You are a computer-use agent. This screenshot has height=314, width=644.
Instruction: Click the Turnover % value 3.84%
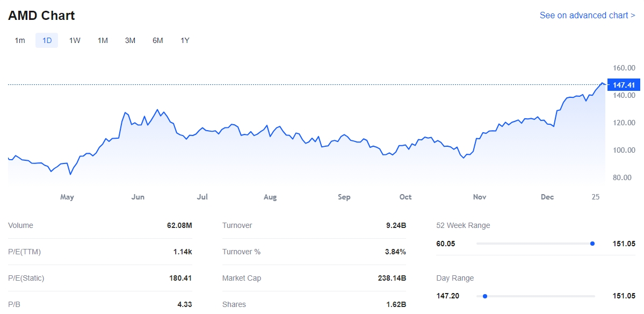click(x=395, y=252)
